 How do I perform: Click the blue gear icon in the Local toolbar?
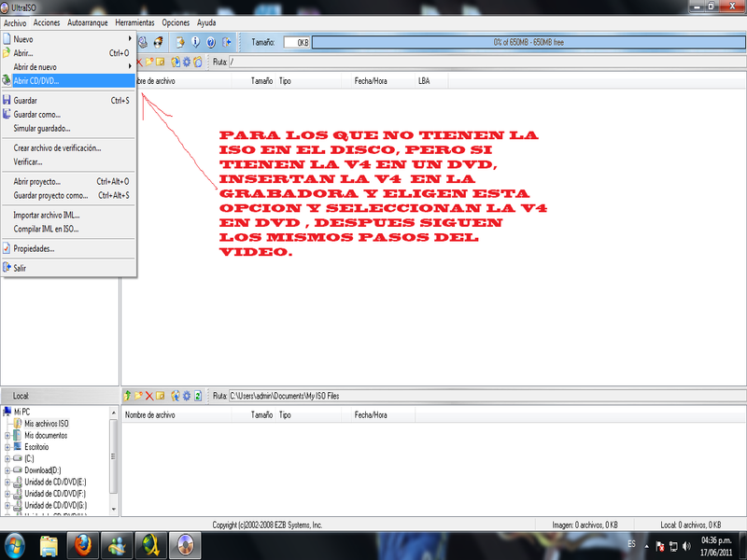tap(186, 396)
